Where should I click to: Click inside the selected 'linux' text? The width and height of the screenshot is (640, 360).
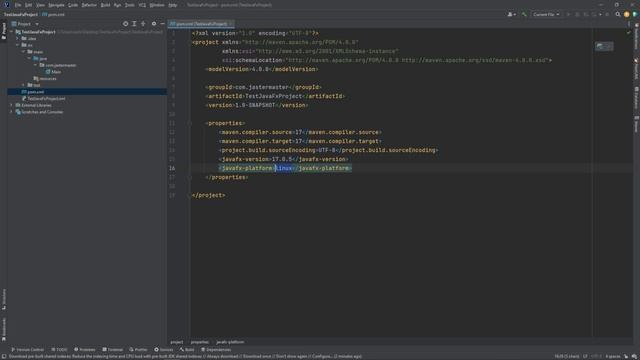[284, 168]
